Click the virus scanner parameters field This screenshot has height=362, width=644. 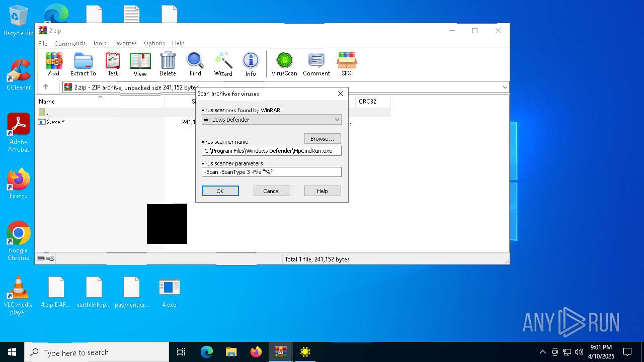coord(272,172)
